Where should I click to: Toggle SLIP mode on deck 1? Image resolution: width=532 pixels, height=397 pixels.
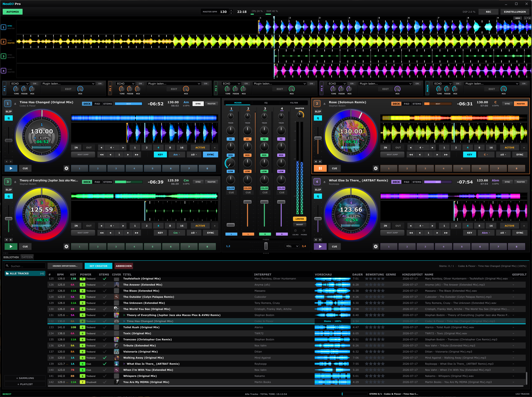9,111
